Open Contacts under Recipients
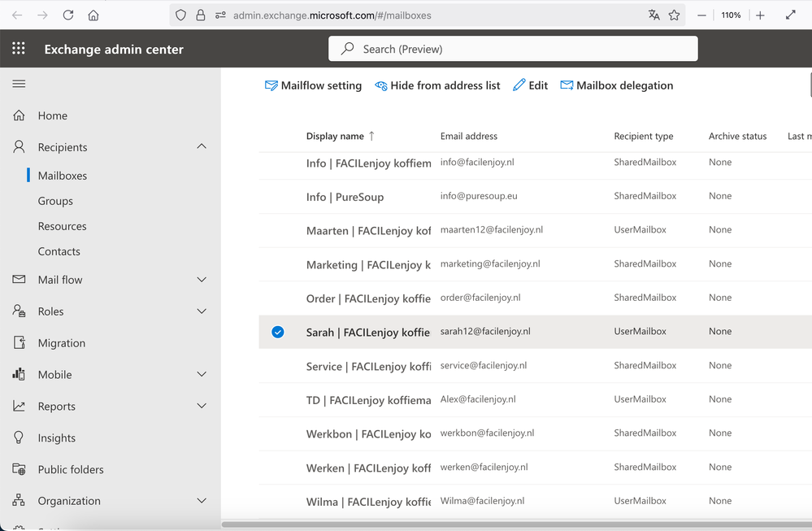This screenshot has width=812, height=531. click(59, 251)
